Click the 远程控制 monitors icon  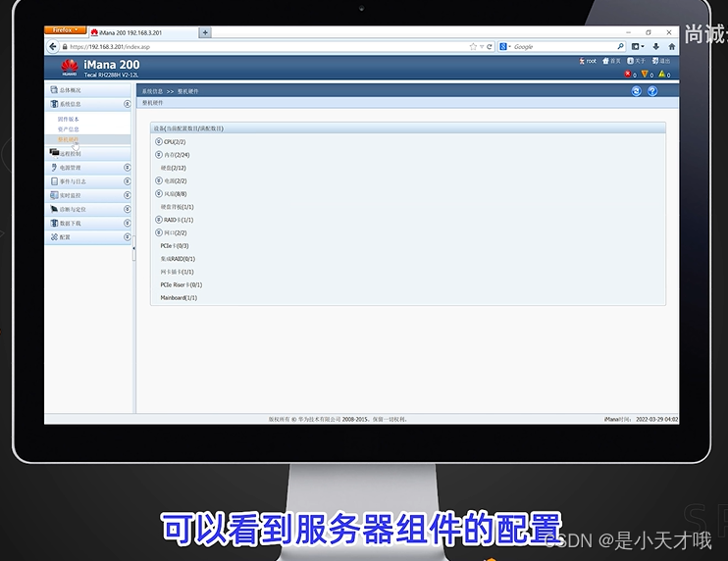[x=54, y=152]
